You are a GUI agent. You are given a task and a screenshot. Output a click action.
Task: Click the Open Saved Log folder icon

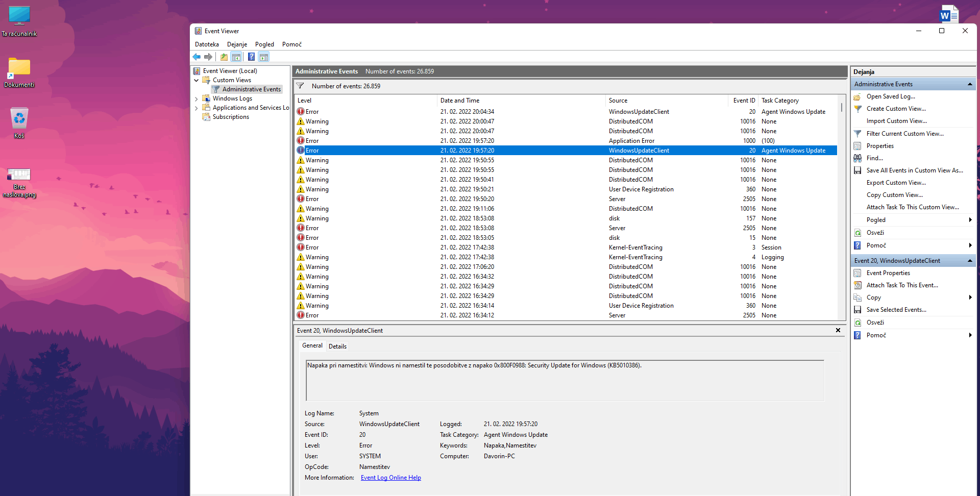pyautogui.click(x=857, y=96)
